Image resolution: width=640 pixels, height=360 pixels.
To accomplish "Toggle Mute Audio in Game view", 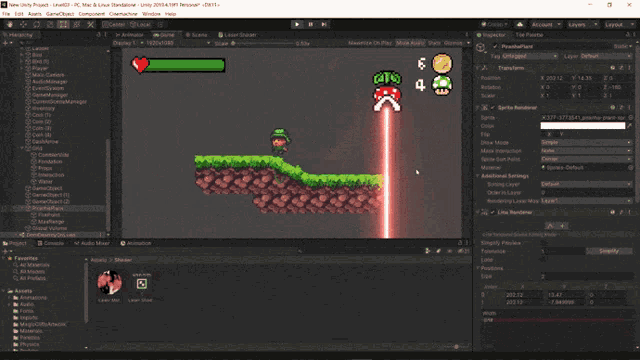I will pyautogui.click(x=410, y=43).
